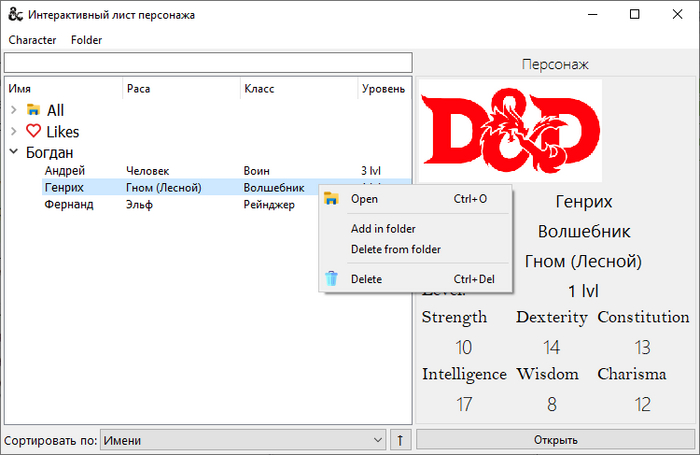700x455 pixels.
Task: Click the Intelligence value 17
Action: pyautogui.click(x=464, y=405)
